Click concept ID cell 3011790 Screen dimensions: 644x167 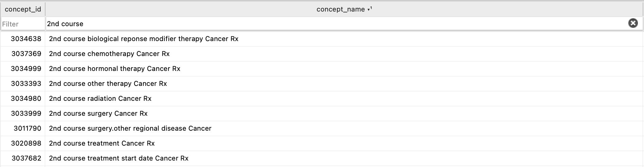coord(27,128)
